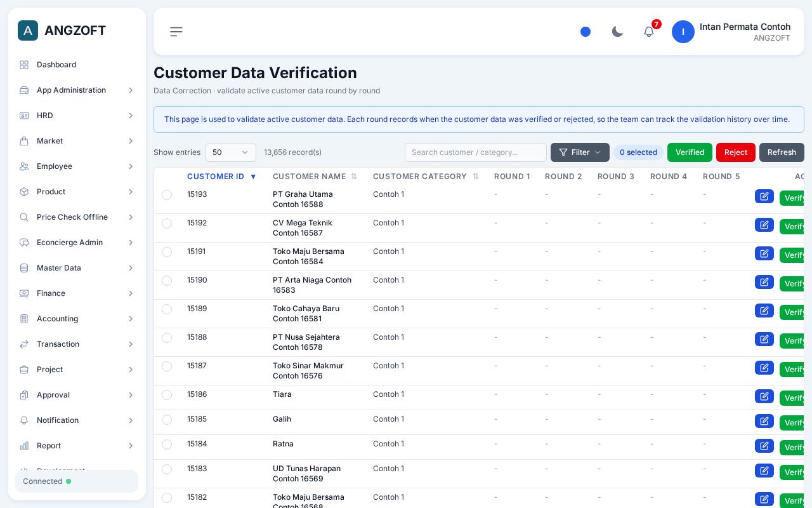Select row checkbox for customer 15188
The image size is (812, 508).
(167, 338)
